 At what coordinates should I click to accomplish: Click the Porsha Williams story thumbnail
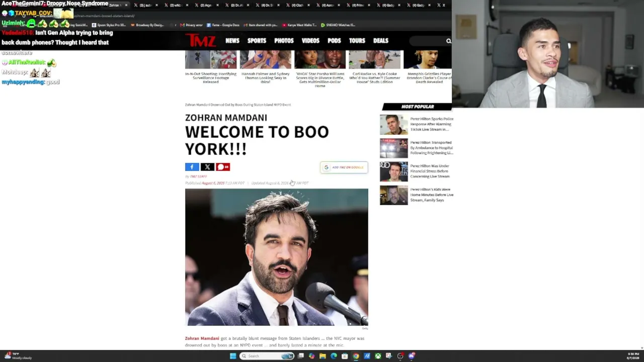point(320,59)
